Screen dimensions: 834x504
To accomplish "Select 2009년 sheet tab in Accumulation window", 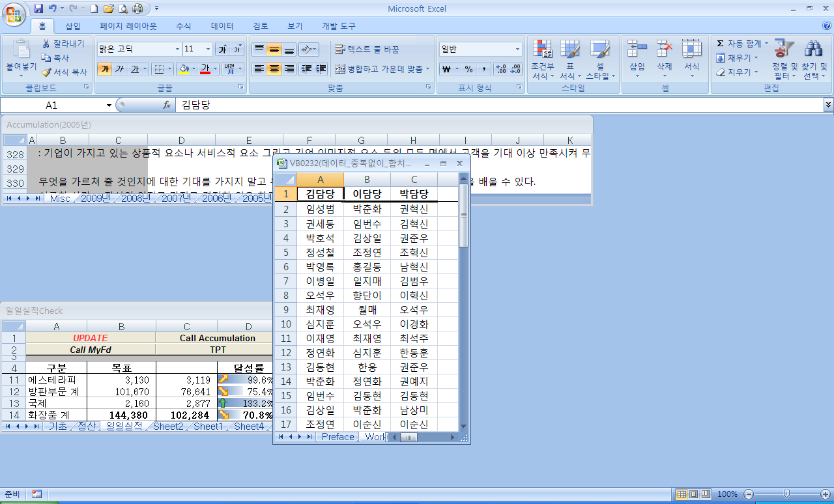I will 95,199.
